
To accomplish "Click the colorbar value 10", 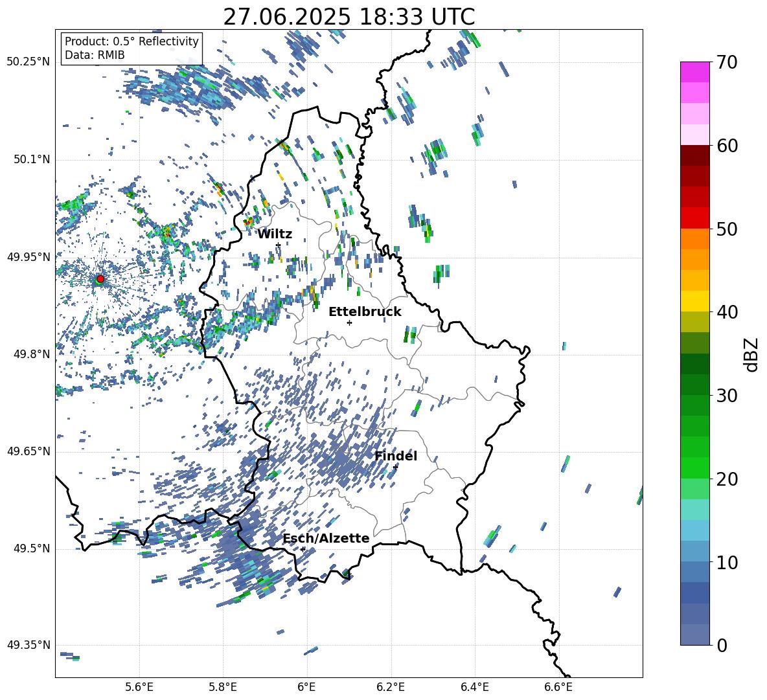I will (727, 562).
